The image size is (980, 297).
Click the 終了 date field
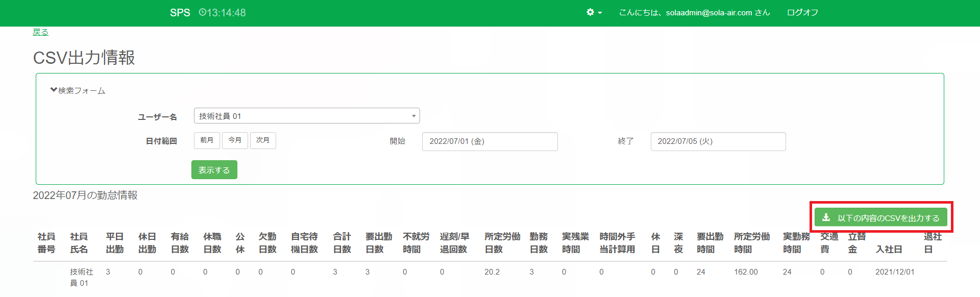(x=718, y=141)
